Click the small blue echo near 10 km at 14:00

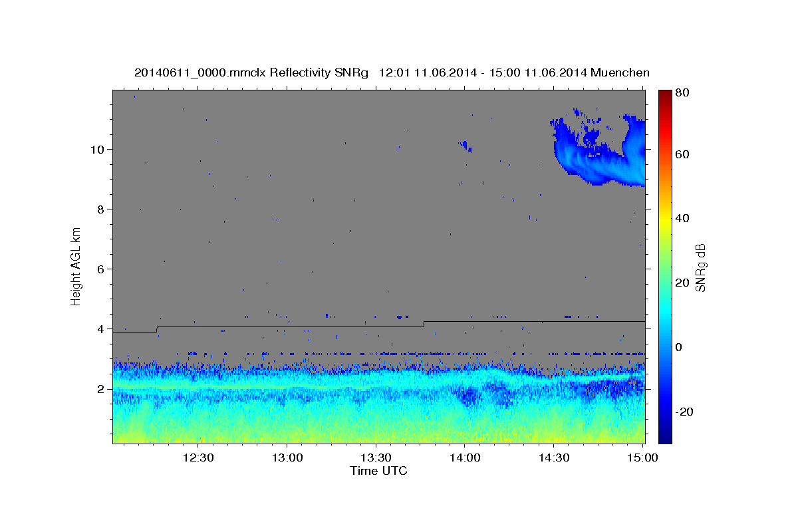(465, 145)
